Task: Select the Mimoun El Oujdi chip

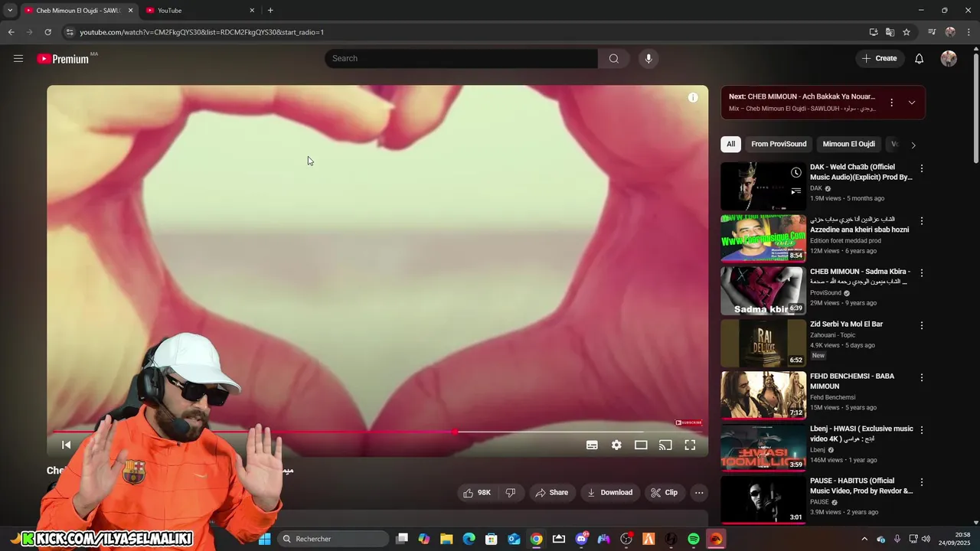Action: (x=848, y=144)
